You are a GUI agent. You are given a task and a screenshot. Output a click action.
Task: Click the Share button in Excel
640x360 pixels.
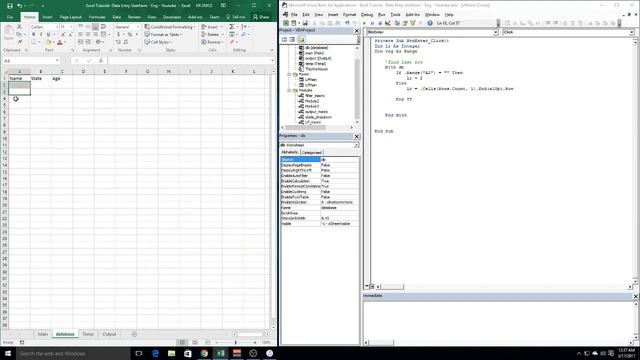pyautogui.click(x=261, y=17)
